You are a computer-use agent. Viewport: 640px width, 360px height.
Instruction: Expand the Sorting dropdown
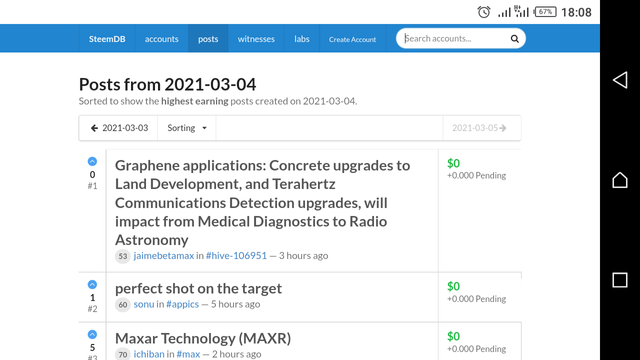click(x=187, y=128)
